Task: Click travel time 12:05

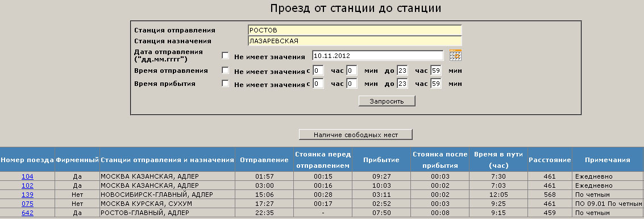Action: tap(498, 195)
